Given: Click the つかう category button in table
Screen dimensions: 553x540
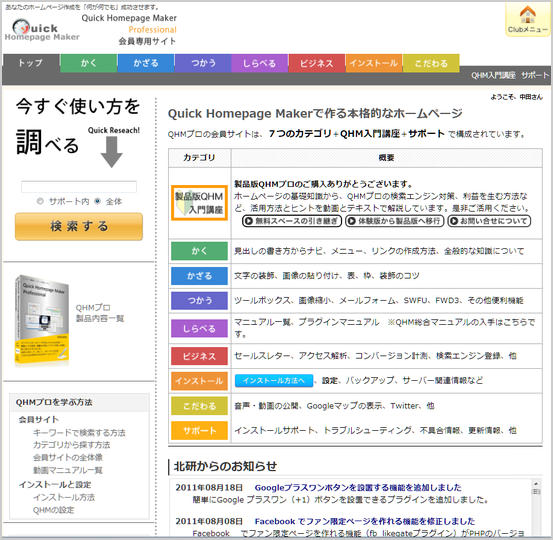Looking at the screenshot, I should [x=199, y=301].
